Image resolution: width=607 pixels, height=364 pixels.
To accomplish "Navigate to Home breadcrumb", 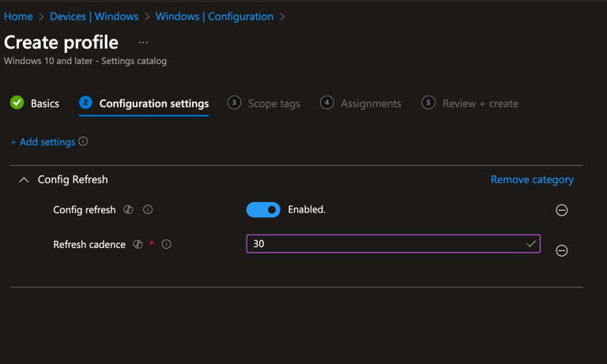I will [x=18, y=17].
